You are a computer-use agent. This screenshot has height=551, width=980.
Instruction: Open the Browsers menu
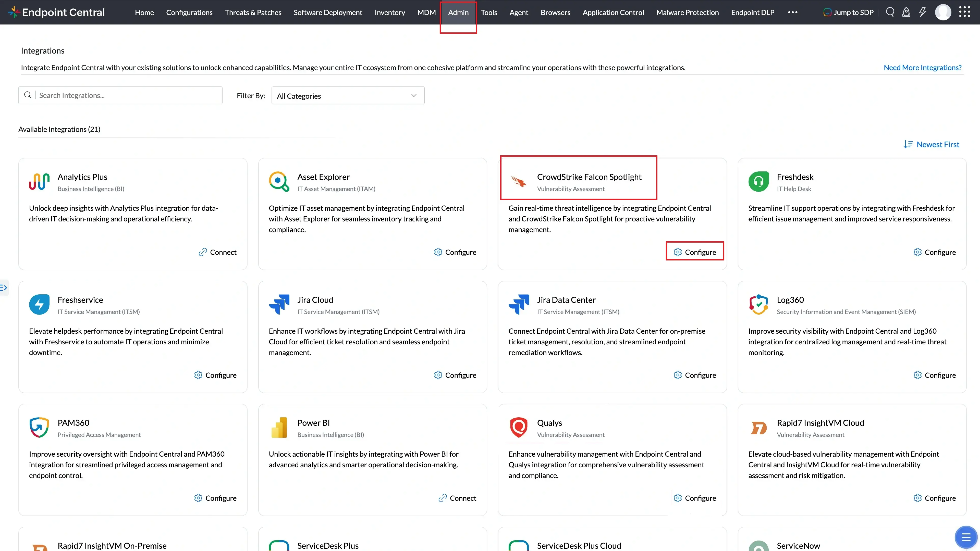pos(555,12)
